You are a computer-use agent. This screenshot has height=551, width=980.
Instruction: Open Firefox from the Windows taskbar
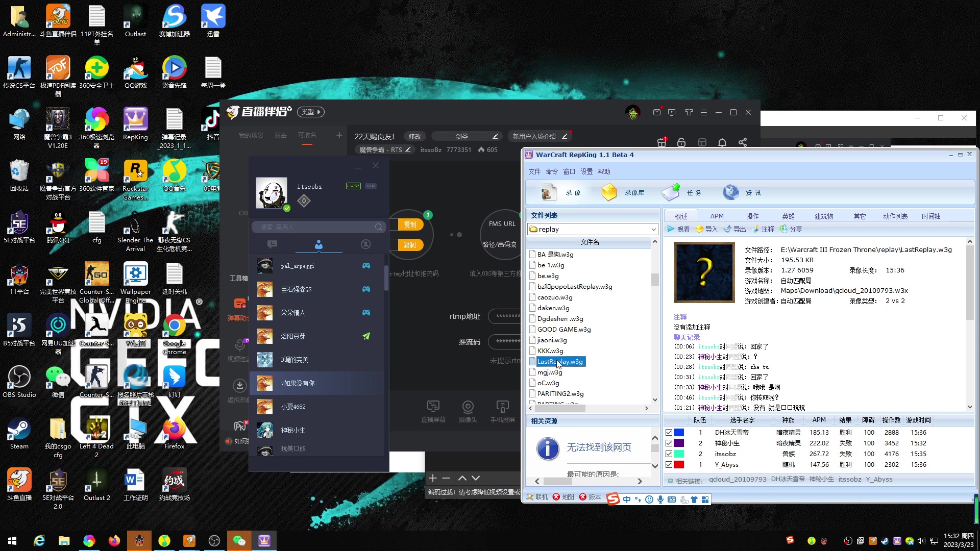[x=114, y=540]
